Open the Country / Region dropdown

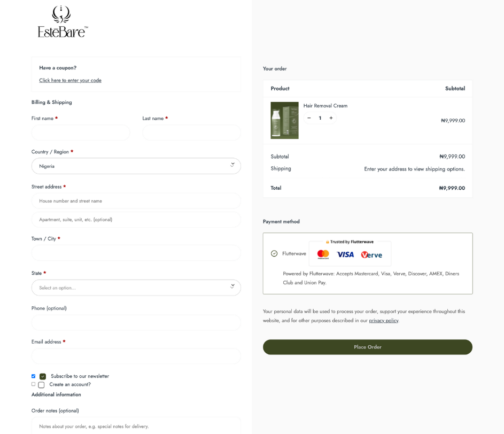(136, 166)
